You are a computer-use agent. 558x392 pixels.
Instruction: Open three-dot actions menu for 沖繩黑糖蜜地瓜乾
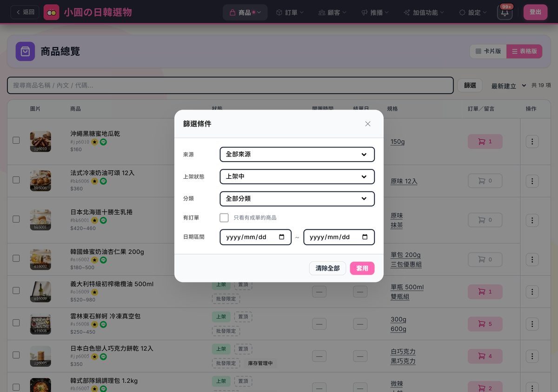[x=532, y=141]
